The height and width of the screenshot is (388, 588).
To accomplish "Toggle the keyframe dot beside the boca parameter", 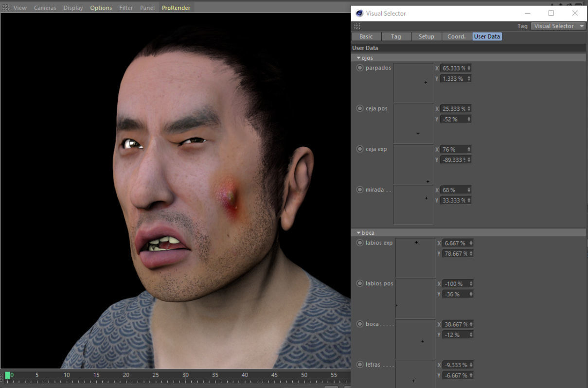I will pos(360,324).
